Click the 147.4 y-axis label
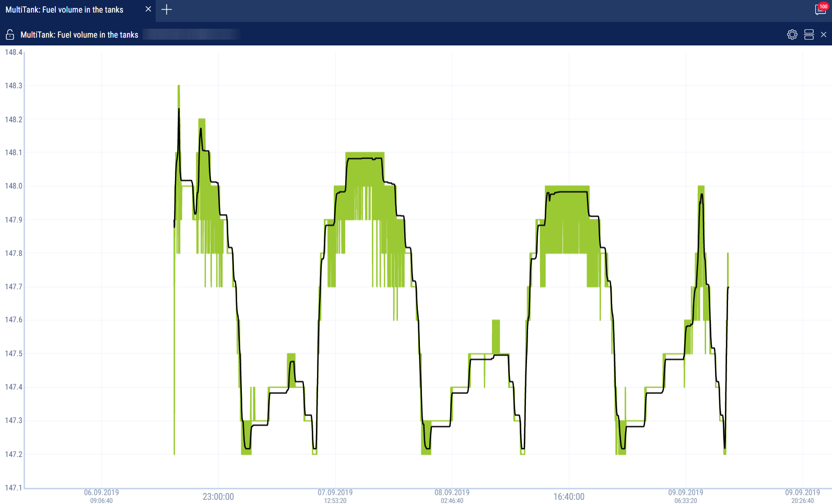The height and width of the screenshot is (504, 832). (14, 387)
